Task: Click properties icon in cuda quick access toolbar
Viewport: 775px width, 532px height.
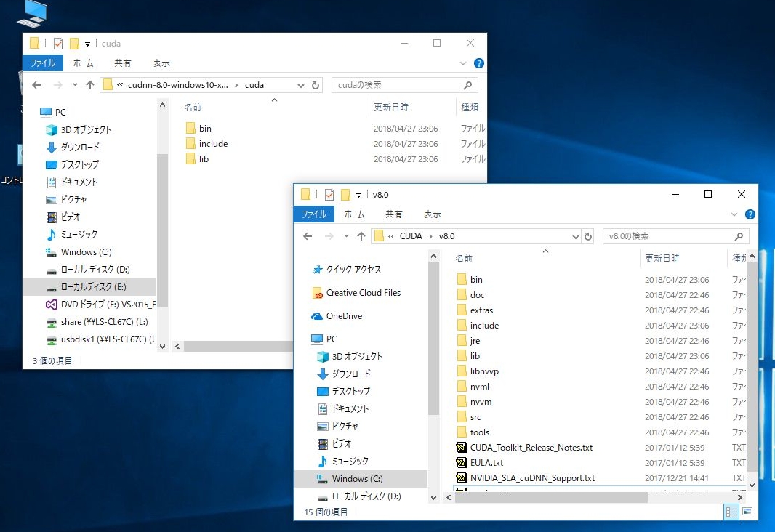Action: point(58,44)
